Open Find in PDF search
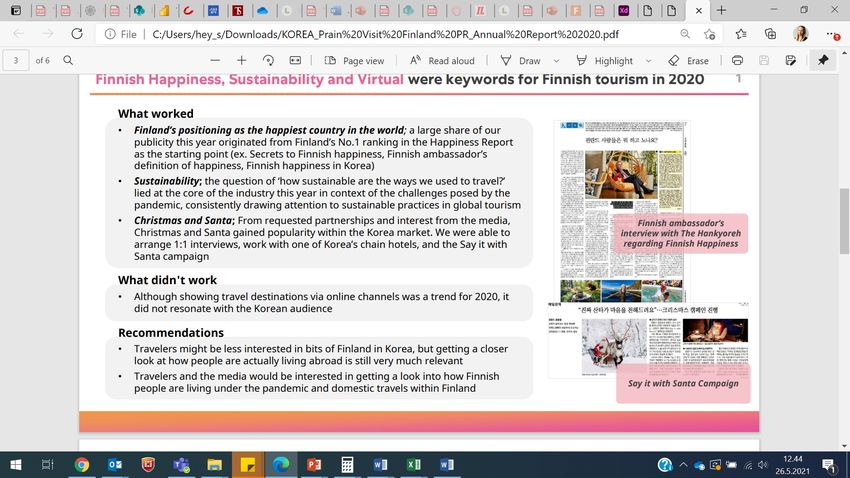The height and width of the screenshot is (478, 850). click(x=68, y=60)
